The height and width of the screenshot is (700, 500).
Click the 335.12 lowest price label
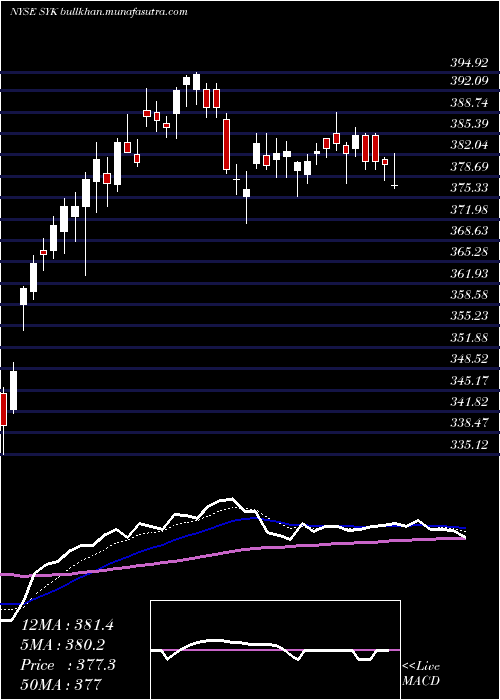pyautogui.click(x=469, y=444)
